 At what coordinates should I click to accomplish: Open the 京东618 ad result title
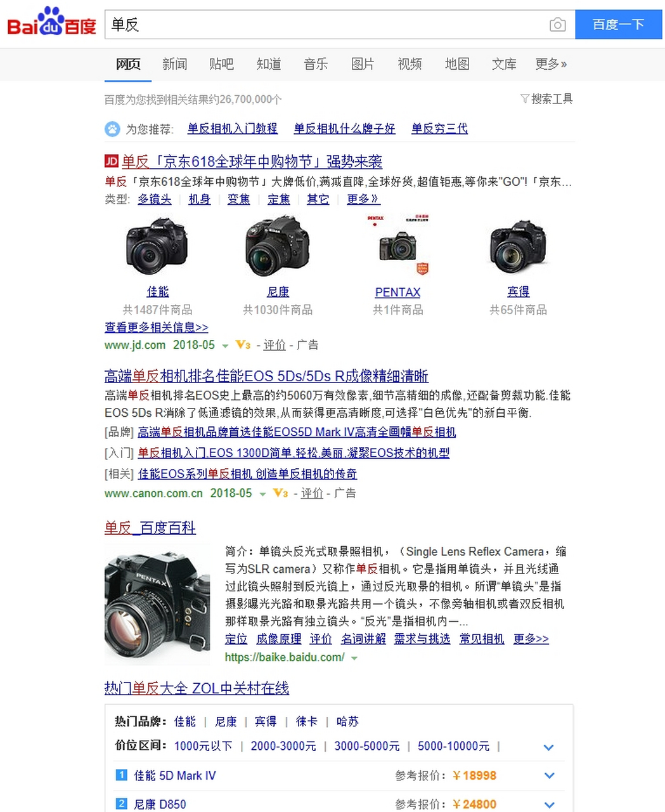(252, 161)
